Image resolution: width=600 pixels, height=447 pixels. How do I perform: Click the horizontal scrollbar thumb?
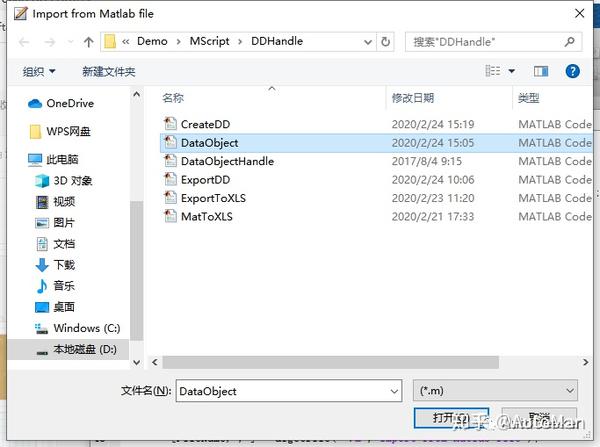point(330,362)
